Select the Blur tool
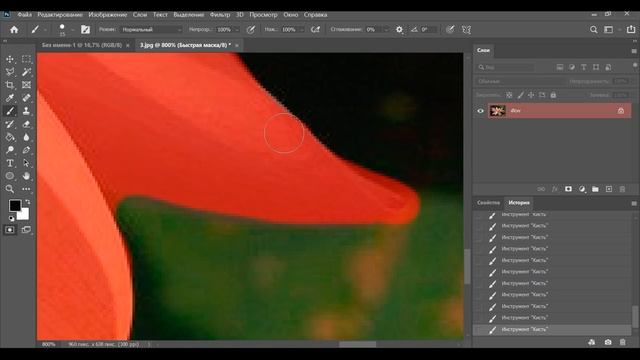 point(26,137)
